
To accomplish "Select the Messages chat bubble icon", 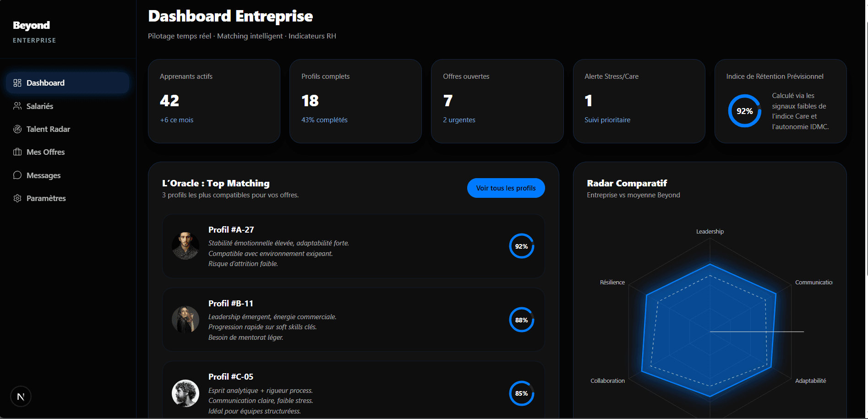I will [17, 175].
